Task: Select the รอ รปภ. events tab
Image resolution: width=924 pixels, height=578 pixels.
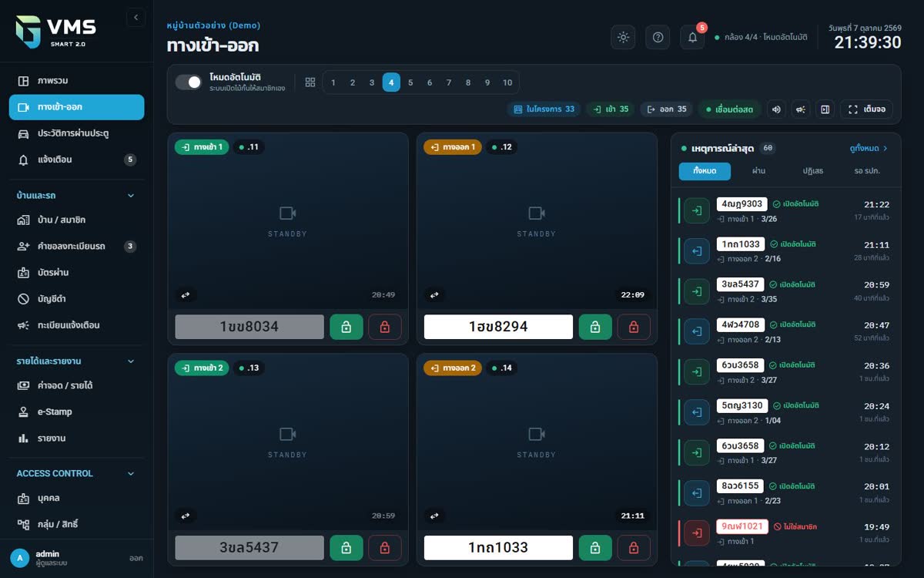Action: click(x=867, y=171)
